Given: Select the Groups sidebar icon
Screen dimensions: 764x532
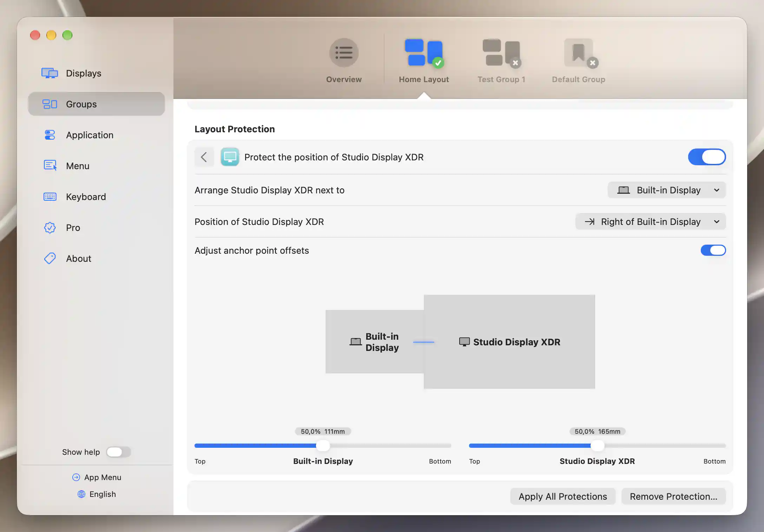Looking at the screenshot, I should (x=50, y=104).
